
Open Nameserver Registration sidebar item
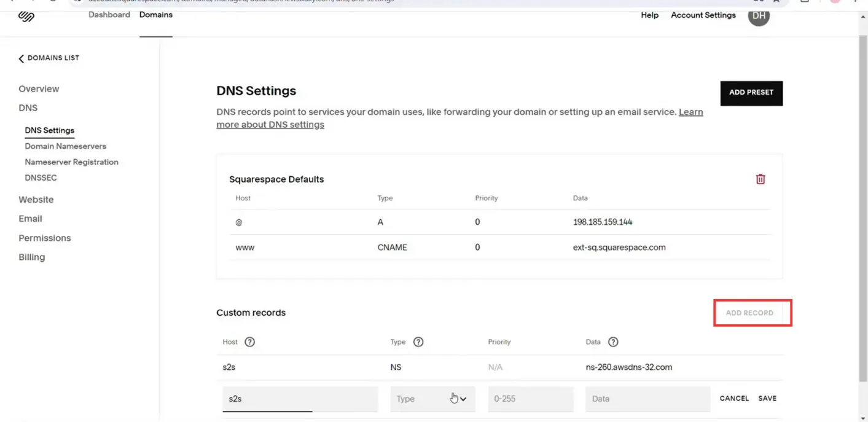click(x=72, y=162)
